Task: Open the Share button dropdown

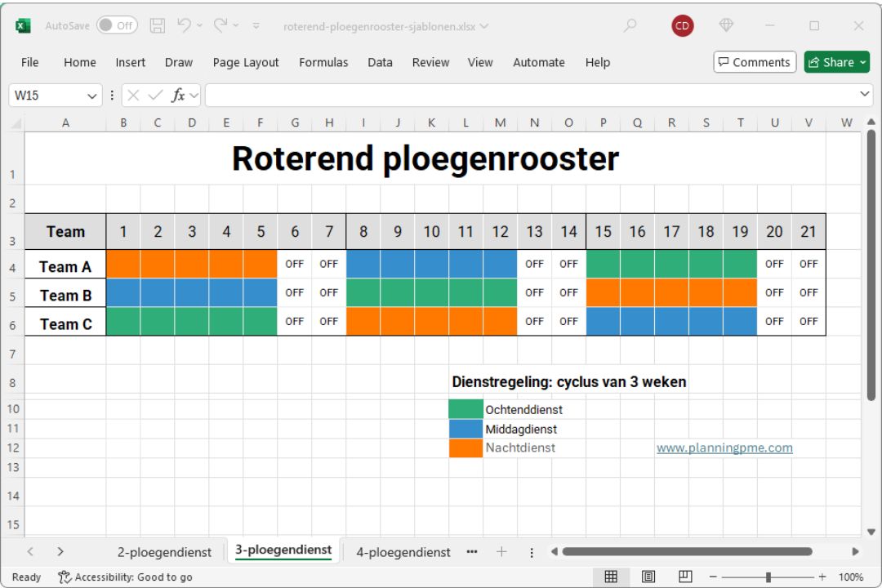Action: point(863,62)
